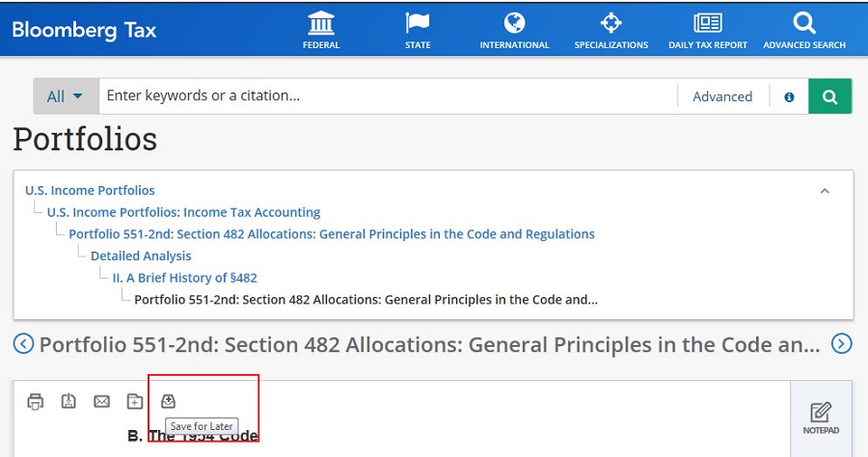Click the keywords or citation search field
The image size is (868, 457).
pos(386,96)
